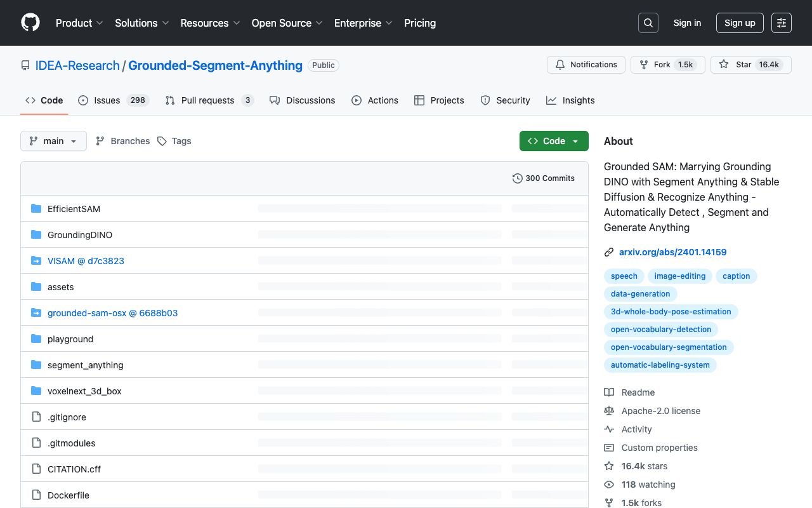Select the automatic-labeling-system topic tag

(660, 365)
